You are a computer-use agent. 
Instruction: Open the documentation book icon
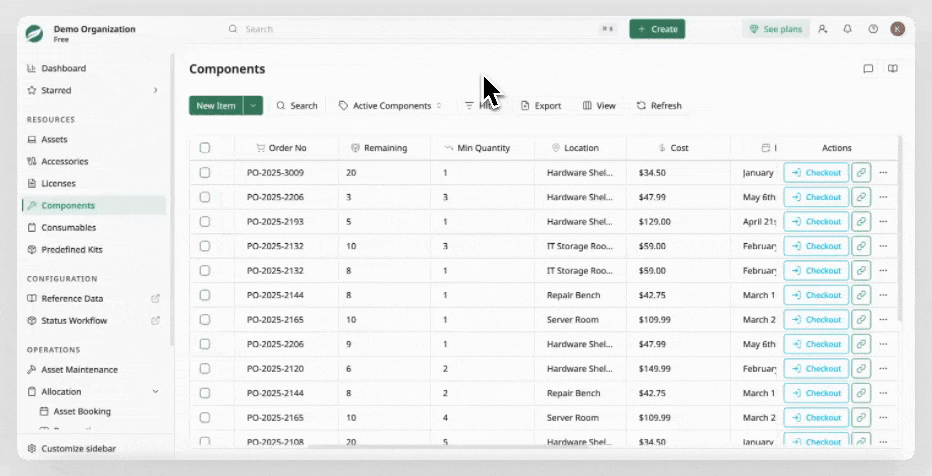coord(893,69)
